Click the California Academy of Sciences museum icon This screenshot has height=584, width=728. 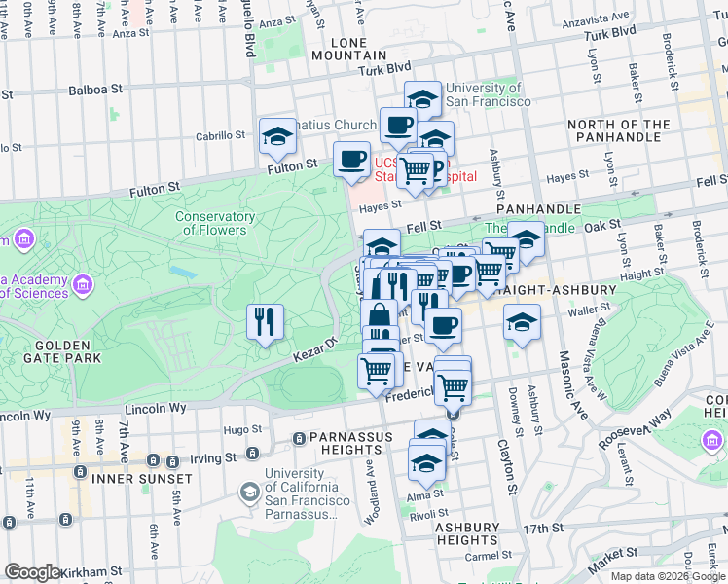tap(83, 284)
